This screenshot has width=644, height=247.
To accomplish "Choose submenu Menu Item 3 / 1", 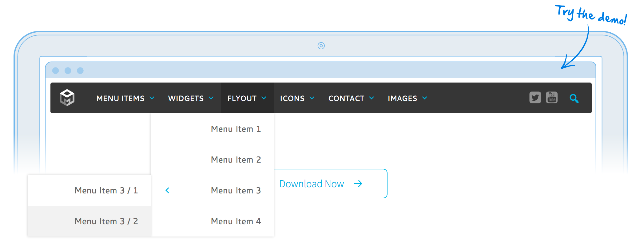I will [x=106, y=191].
